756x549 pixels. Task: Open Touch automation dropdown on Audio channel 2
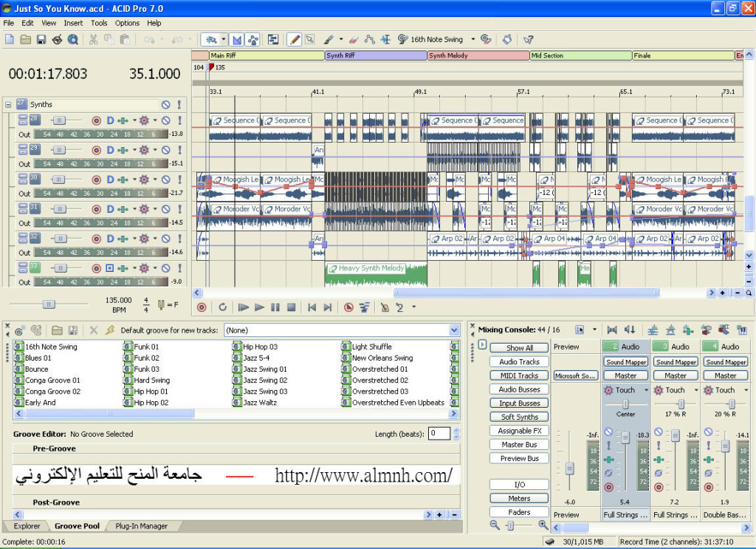point(646,390)
